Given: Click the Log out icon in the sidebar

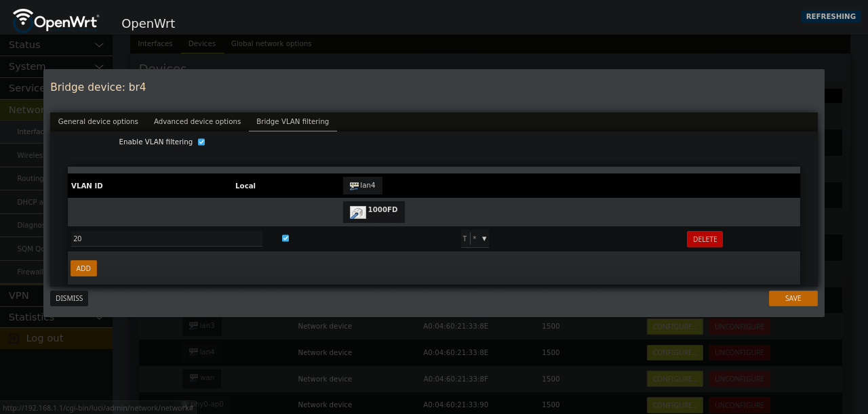Looking at the screenshot, I should coord(14,338).
